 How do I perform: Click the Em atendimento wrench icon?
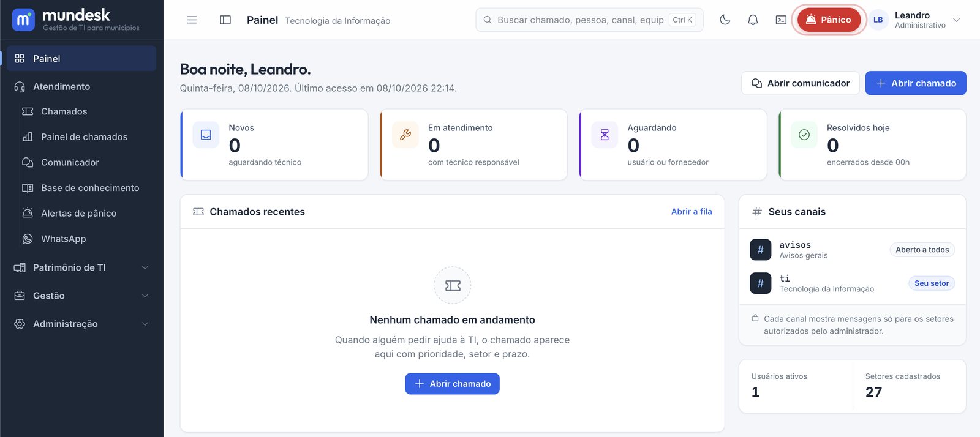click(x=405, y=135)
